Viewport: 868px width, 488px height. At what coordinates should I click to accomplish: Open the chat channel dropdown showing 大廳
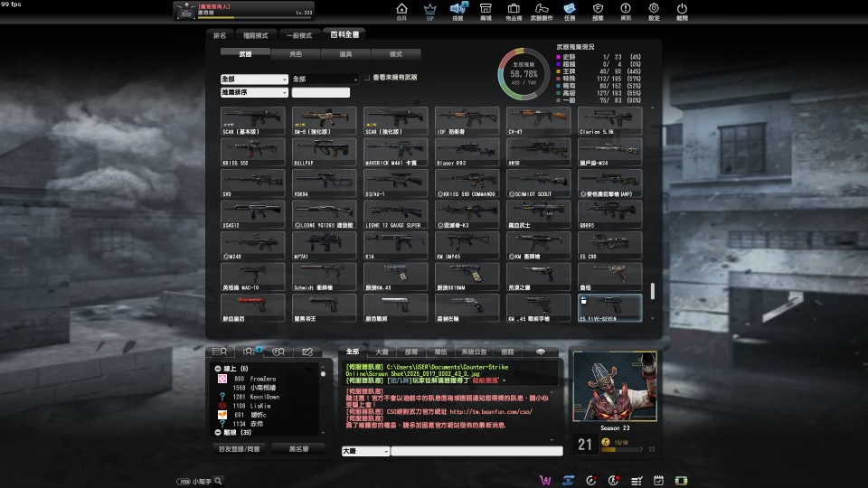pos(365,452)
